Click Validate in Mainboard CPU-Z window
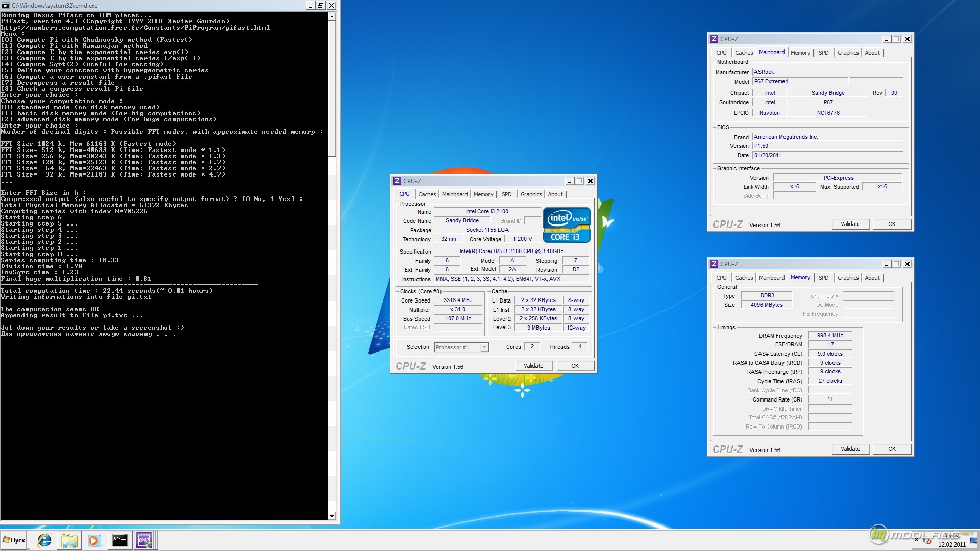The width and height of the screenshot is (980, 551). point(850,224)
